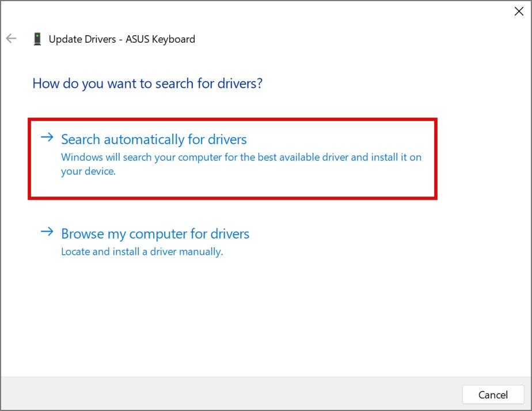Click the 'your device.' line of the description
The height and width of the screenshot is (411, 532).
click(88, 171)
